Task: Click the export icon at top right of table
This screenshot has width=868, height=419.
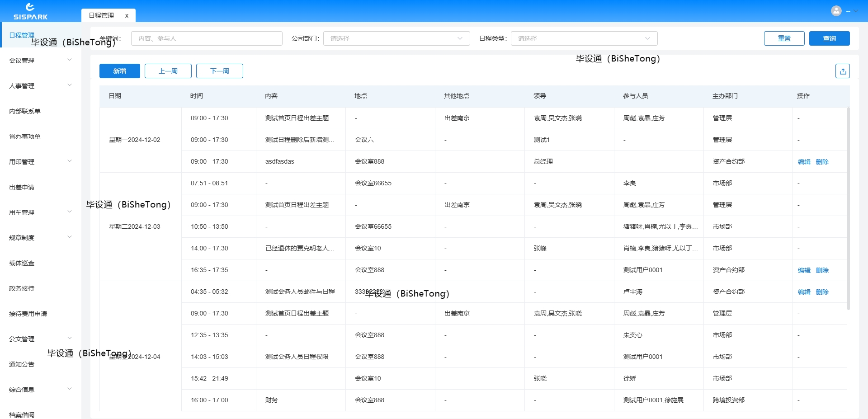Action: tap(842, 71)
